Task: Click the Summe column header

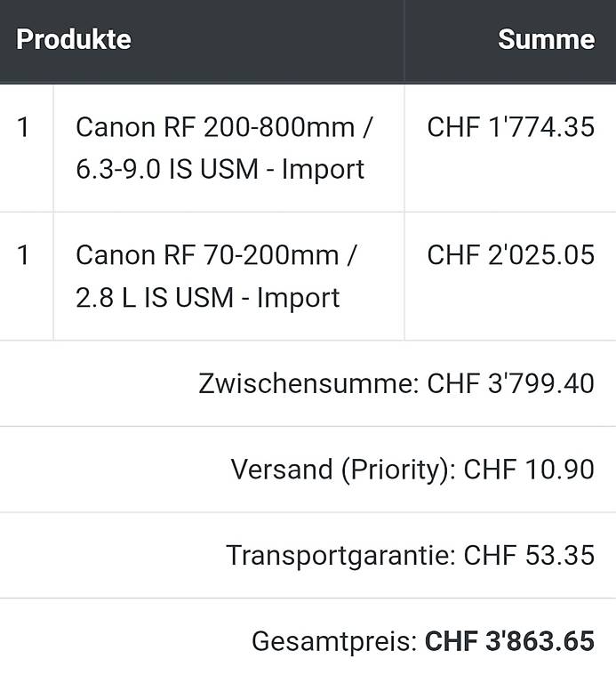Action: (x=547, y=40)
